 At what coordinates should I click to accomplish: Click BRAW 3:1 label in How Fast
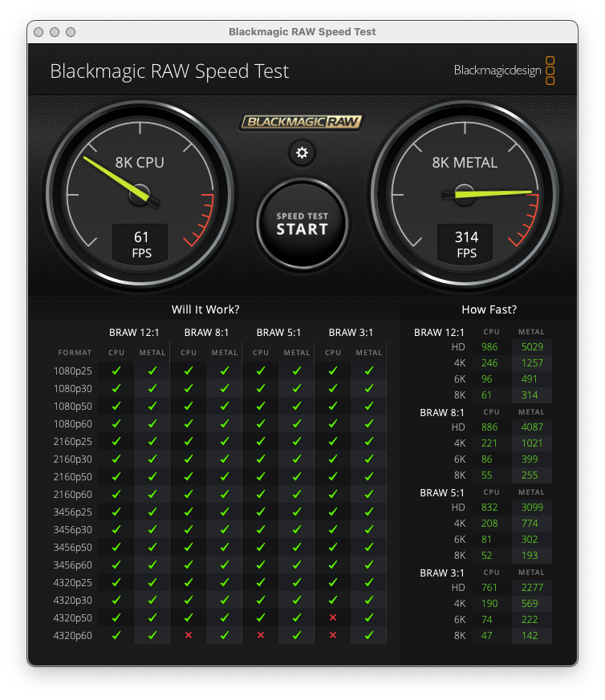pos(441,573)
